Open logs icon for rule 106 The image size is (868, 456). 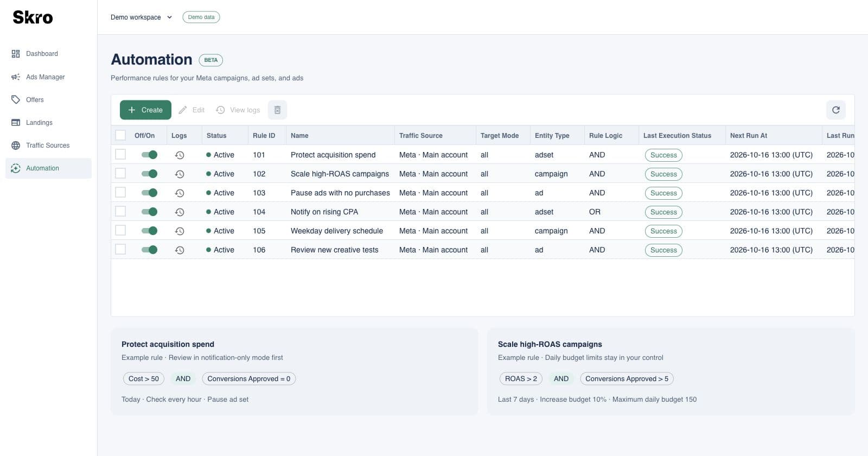(180, 250)
